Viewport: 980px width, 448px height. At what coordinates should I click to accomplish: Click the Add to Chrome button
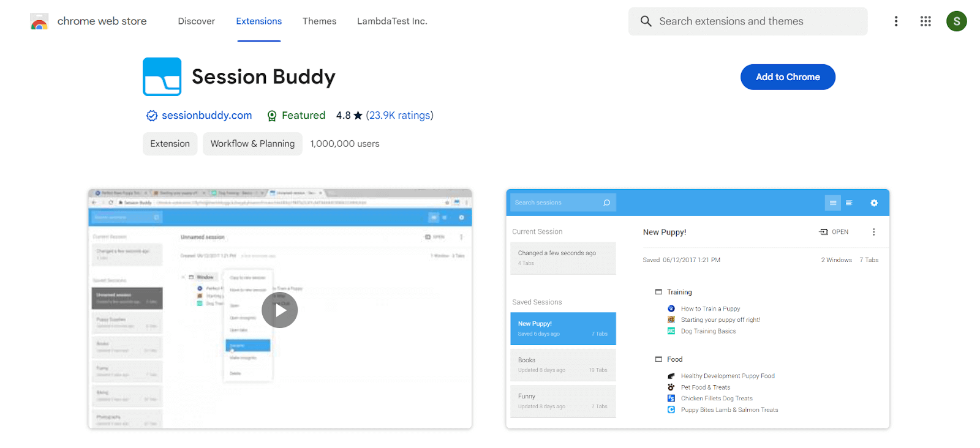click(788, 77)
